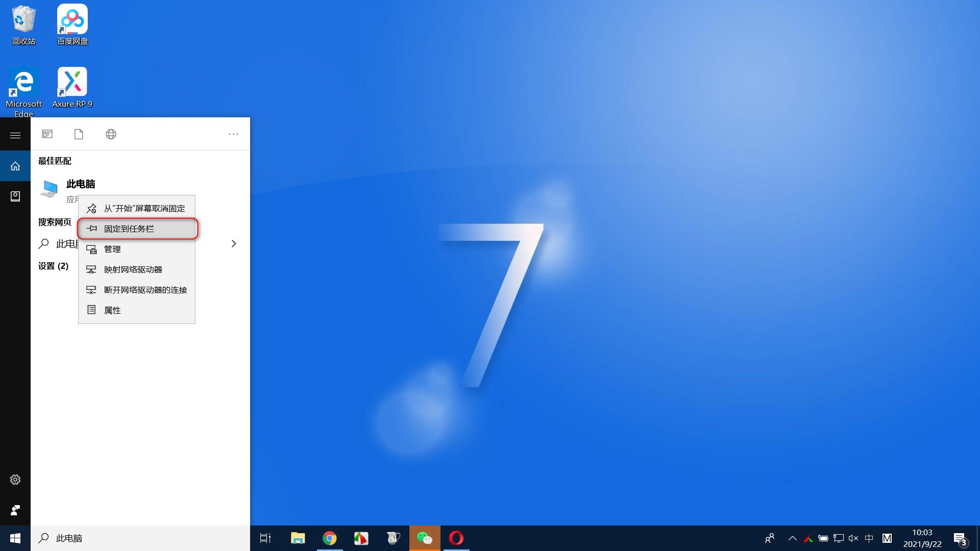Open Google Chrome from the taskbar
980x551 pixels.
(329, 538)
